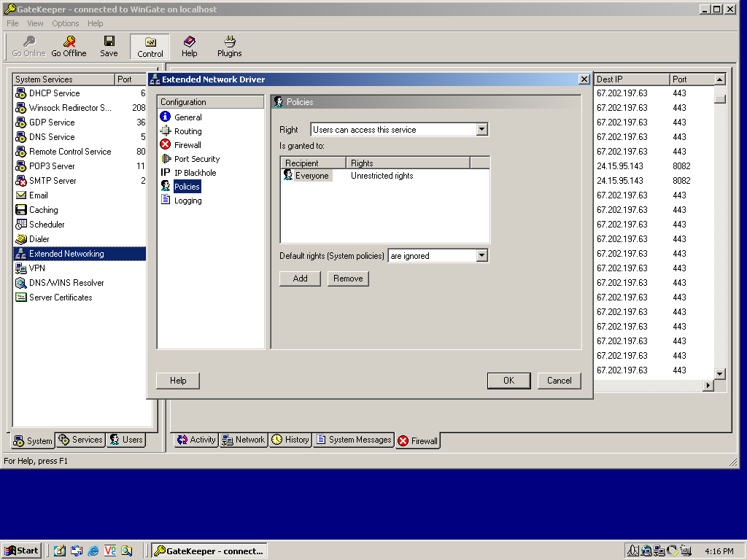
Task: Click the Add button
Action: pos(300,279)
